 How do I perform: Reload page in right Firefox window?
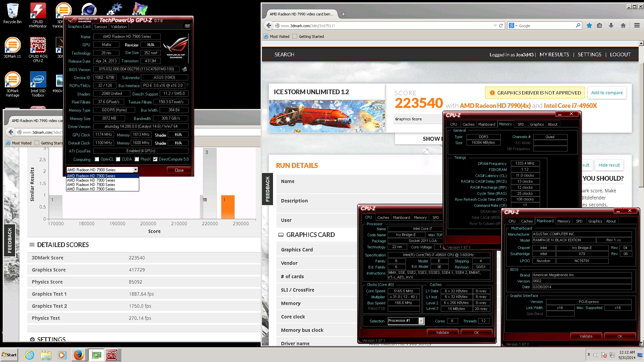click(501, 25)
